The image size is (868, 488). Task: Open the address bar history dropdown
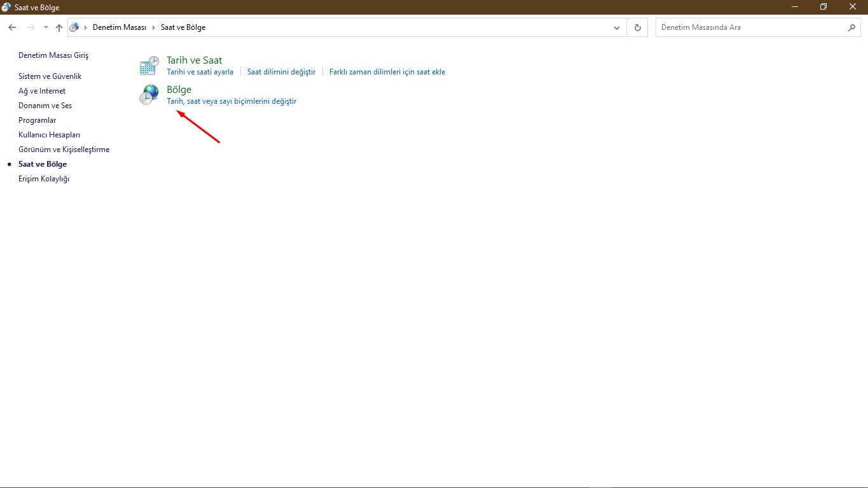(616, 27)
